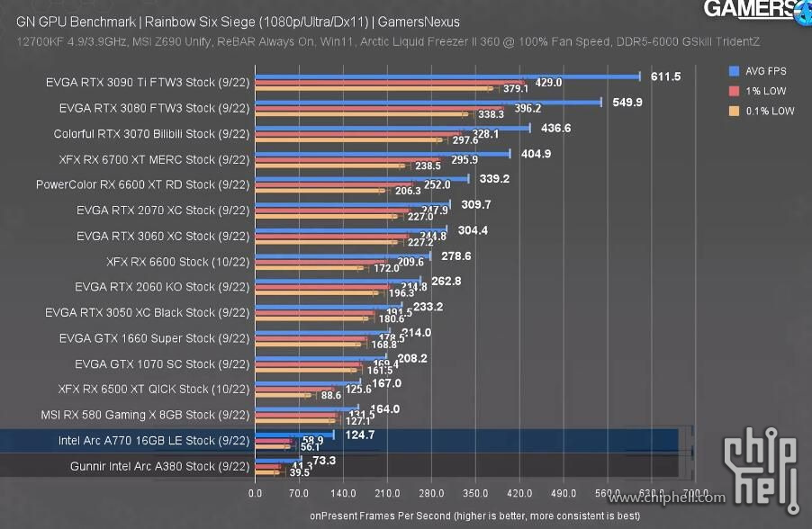Click the 208.2 average FPS value
This screenshot has height=529, width=812.
pos(412,359)
